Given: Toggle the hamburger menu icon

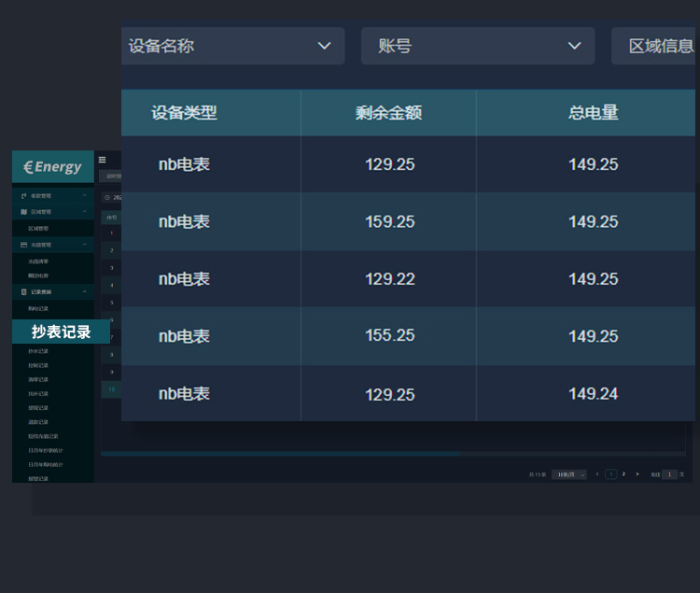Looking at the screenshot, I should coord(103,160).
